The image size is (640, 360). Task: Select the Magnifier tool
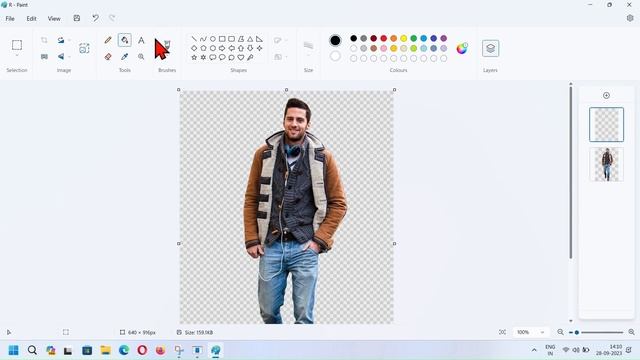(141, 57)
